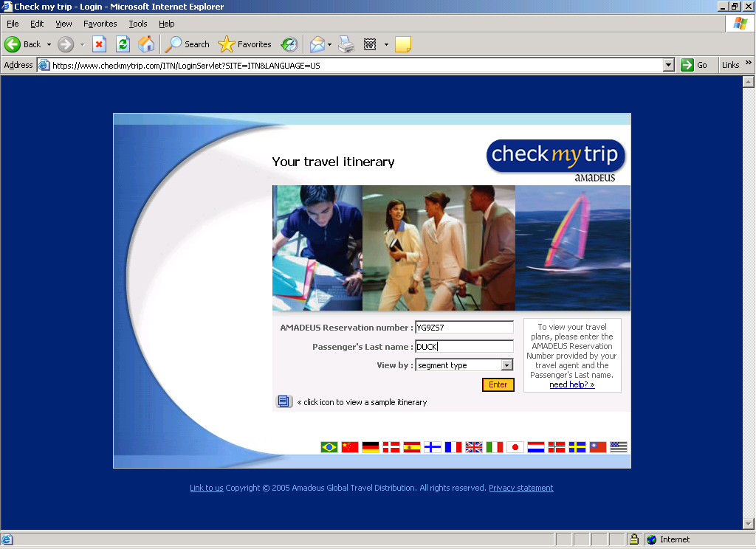Open the Address bar dropdown list
This screenshot has width=756, height=549.
click(669, 65)
